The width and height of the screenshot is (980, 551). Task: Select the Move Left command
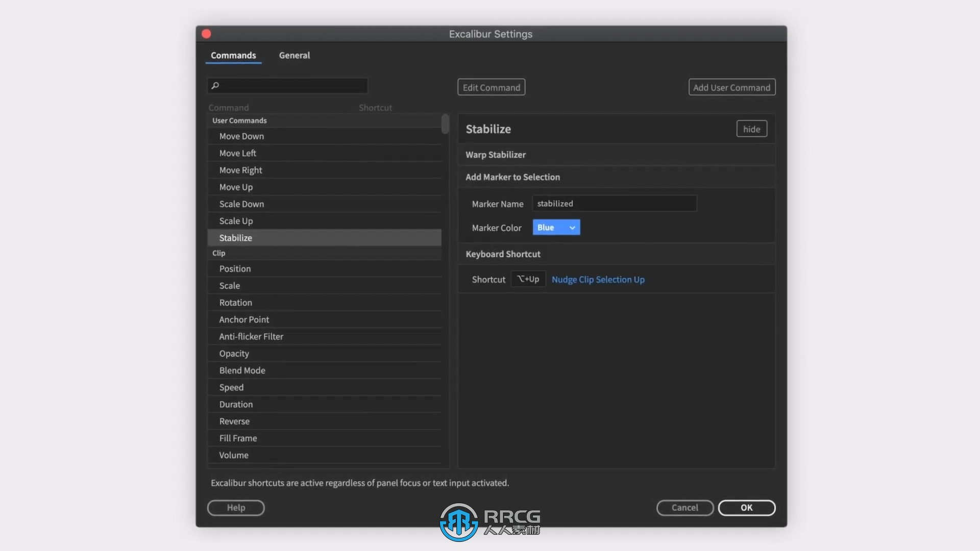coord(324,153)
